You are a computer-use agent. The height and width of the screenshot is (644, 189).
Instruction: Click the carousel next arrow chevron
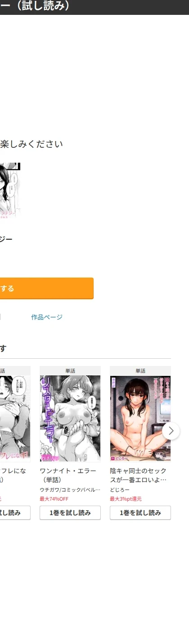[171, 431]
